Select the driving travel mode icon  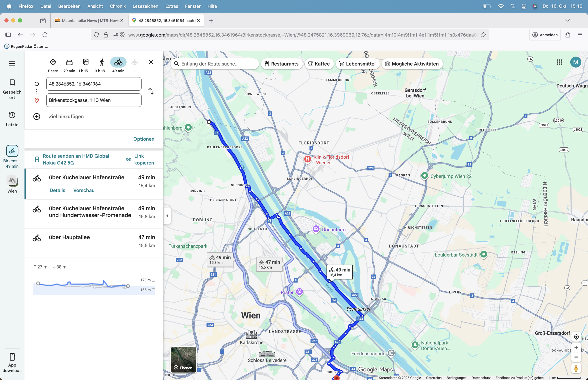click(69, 62)
